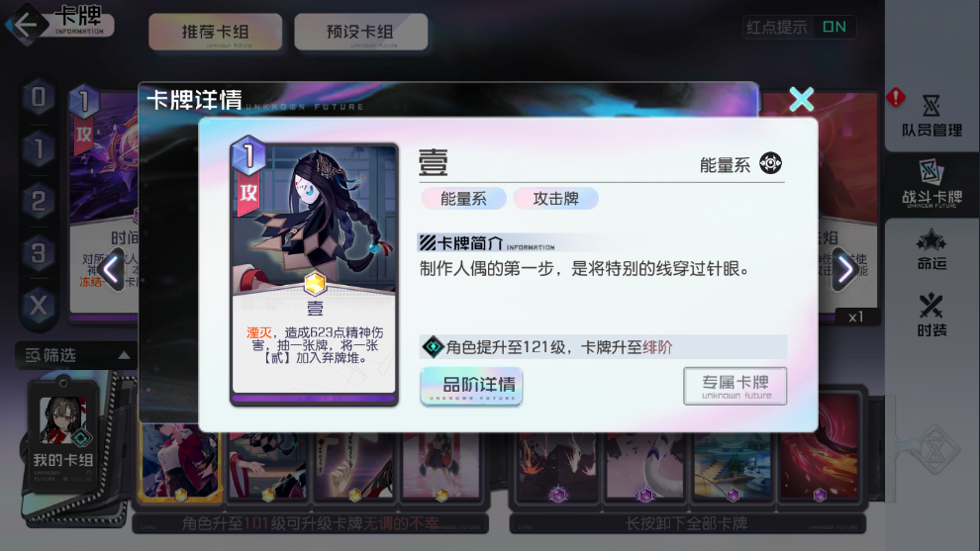
Task: Click the 攻击牌 tag
Action: coord(555,199)
